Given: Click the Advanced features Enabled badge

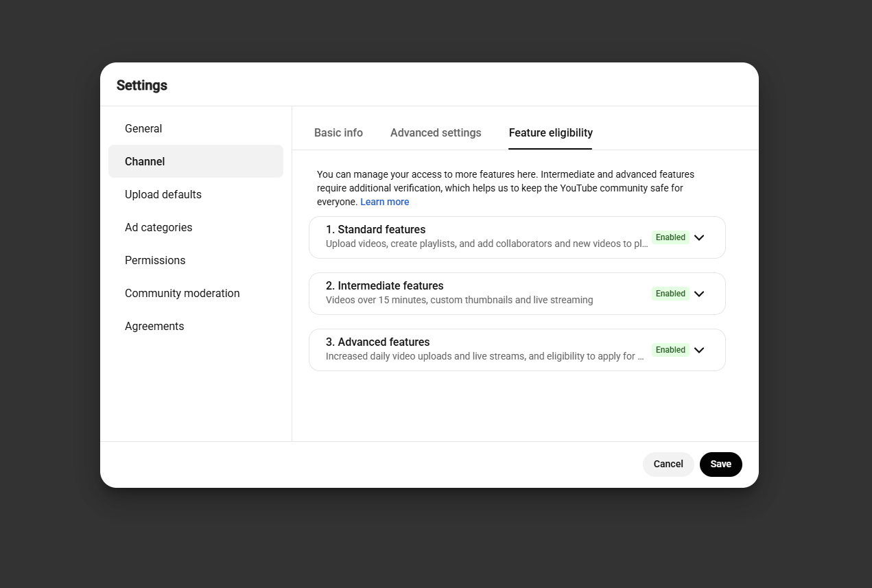Looking at the screenshot, I should [x=670, y=350].
